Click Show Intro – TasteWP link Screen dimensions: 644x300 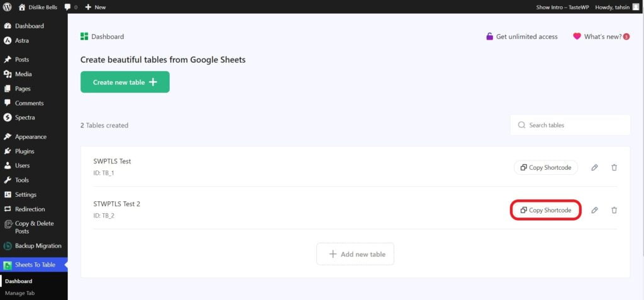pyautogui.click(x=563, y=7)
